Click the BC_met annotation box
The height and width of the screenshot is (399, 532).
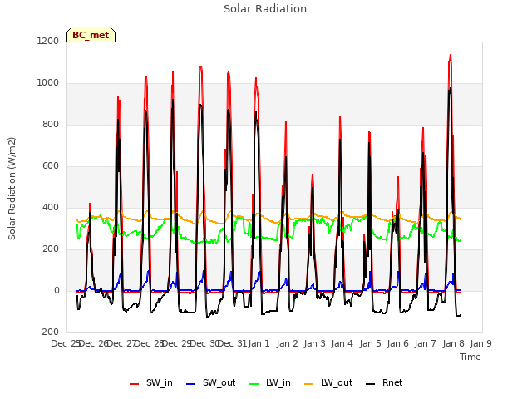click(91, 35)
